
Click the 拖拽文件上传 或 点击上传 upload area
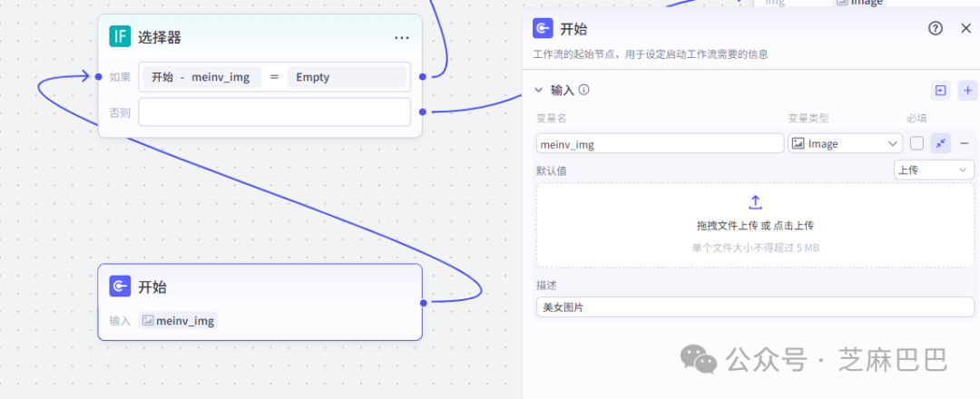coord(755,226)
